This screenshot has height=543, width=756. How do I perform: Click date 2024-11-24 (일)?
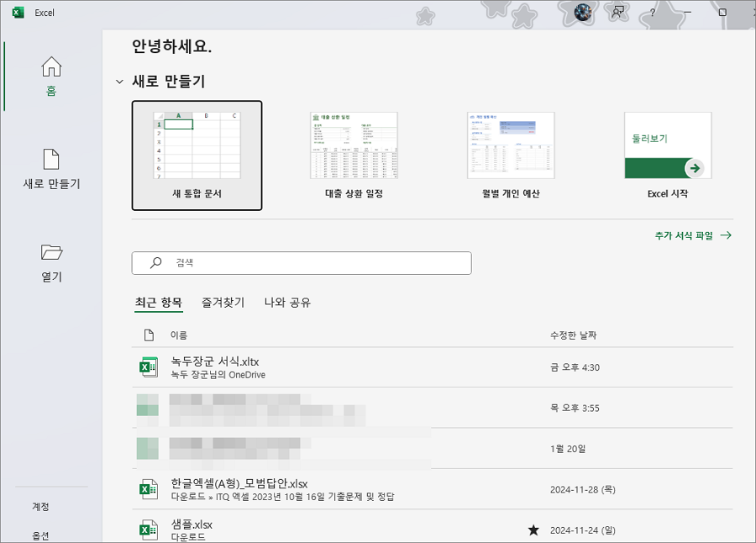tap(583, 530)
